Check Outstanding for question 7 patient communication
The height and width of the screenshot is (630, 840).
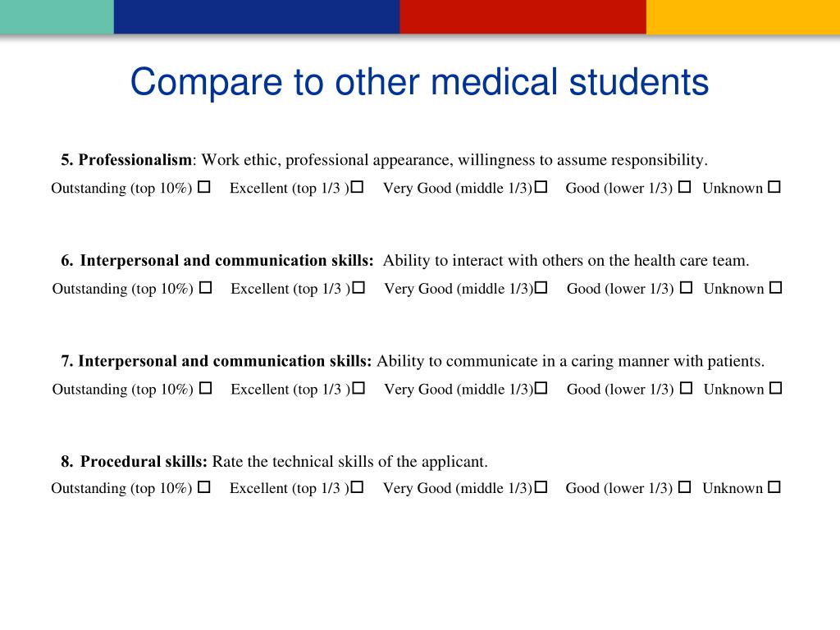point(206,388)
